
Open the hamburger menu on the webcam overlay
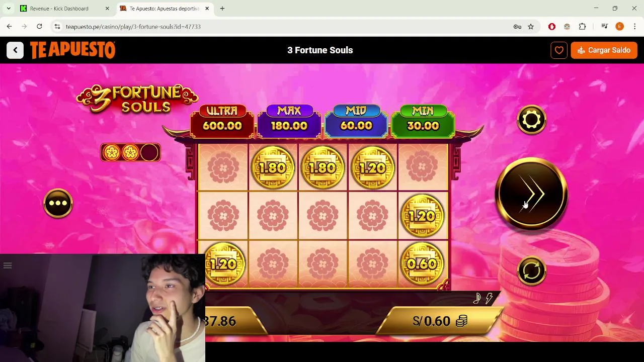pos(8,265)
